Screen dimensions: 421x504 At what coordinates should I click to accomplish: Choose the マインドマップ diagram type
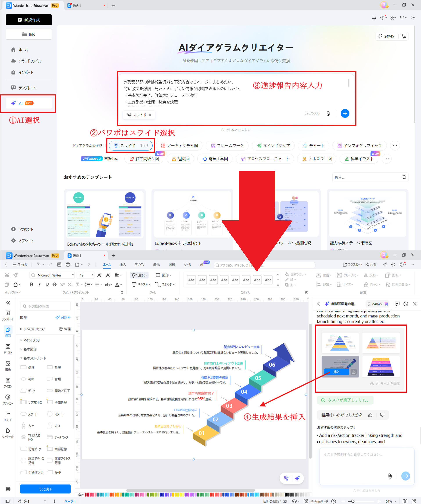pos(273,145)
